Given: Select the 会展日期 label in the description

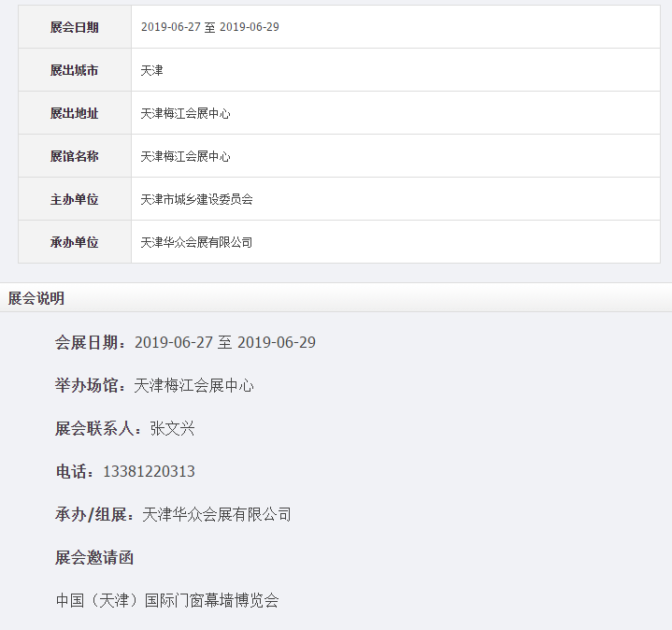Looking at the screenshot, I should tap(91, 342).
